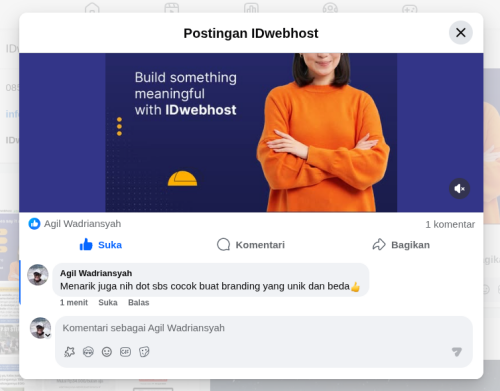Click the Komentari button
The width and height of the screenshot is (500, 391).
pyautogui.click(x=251, y=245)
